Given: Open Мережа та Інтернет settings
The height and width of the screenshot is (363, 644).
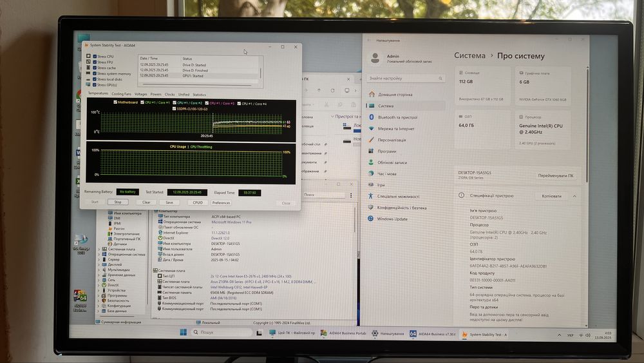Looking at the screenshot, I should pyautogui.click(x=396, y=129).
